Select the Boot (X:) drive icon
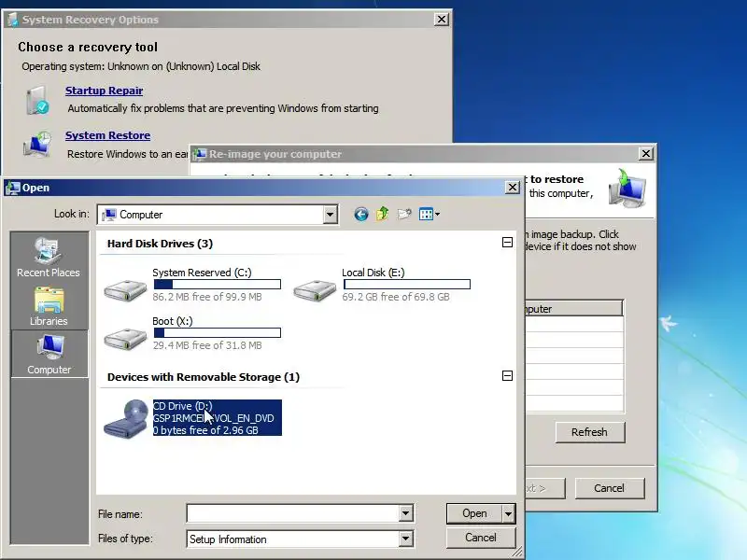 click(126, 338)
